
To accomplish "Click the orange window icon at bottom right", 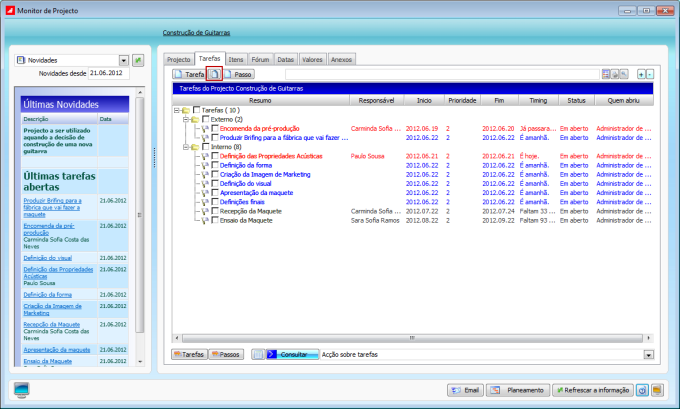I will (657, 390).
